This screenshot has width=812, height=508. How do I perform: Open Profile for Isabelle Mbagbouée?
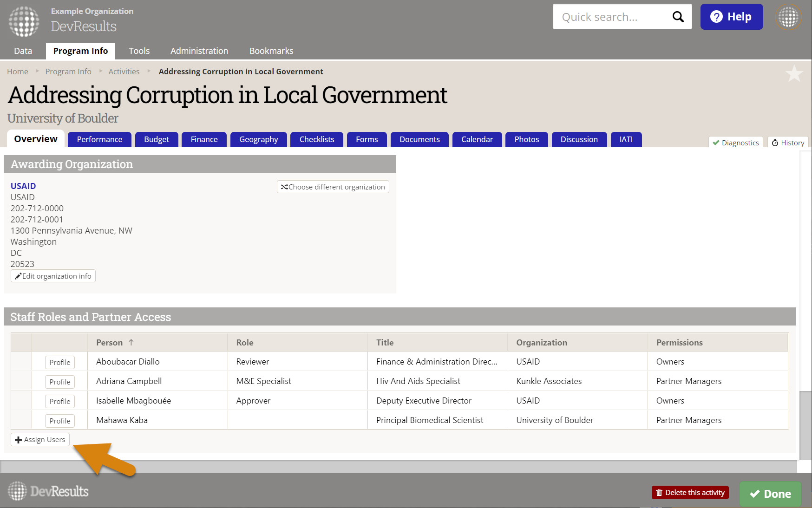click(60, 401)
